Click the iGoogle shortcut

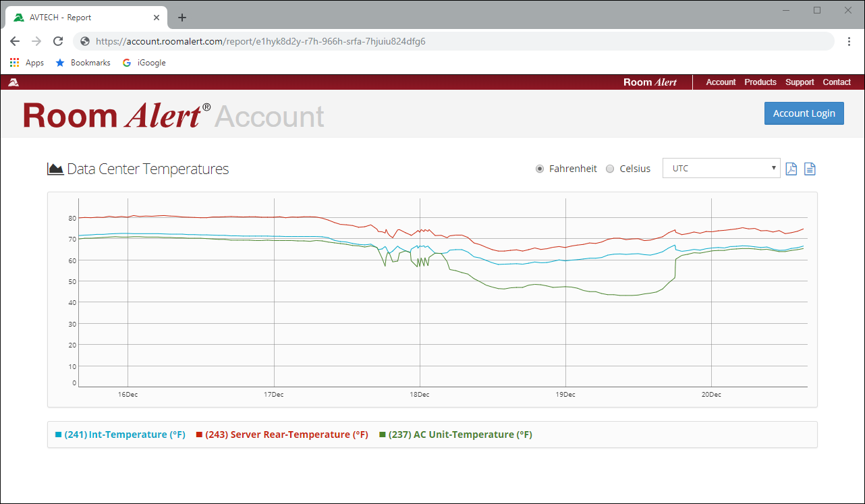pos(143,62)
